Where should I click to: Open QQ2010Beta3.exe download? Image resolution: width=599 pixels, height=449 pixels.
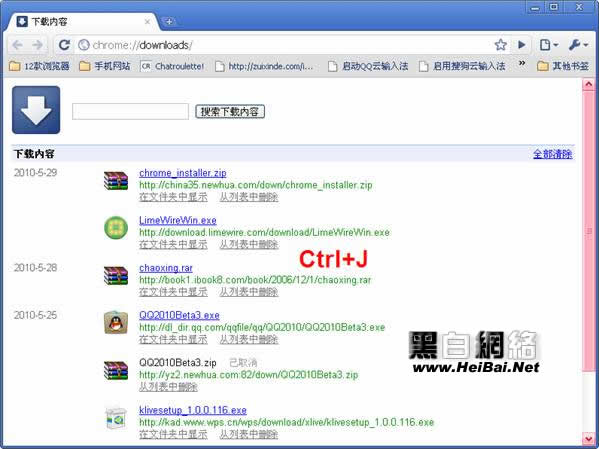(179, 315)
